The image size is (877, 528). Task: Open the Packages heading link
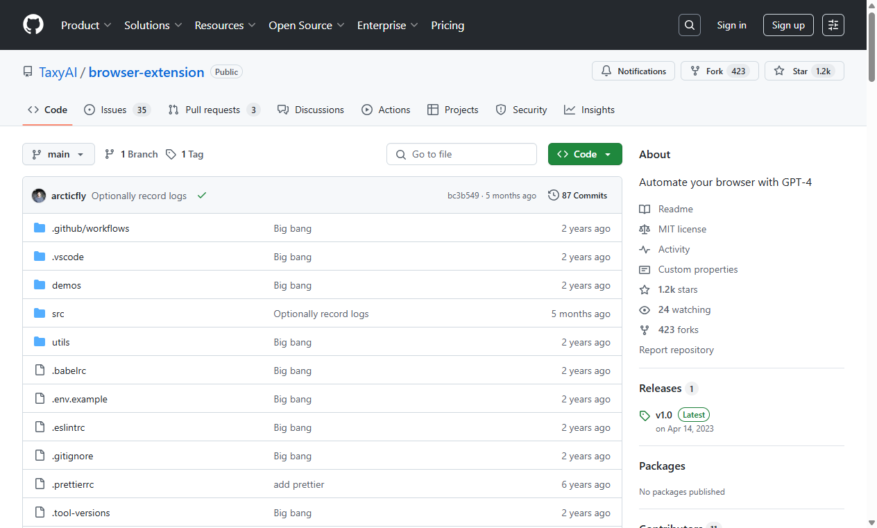[662, 466]
